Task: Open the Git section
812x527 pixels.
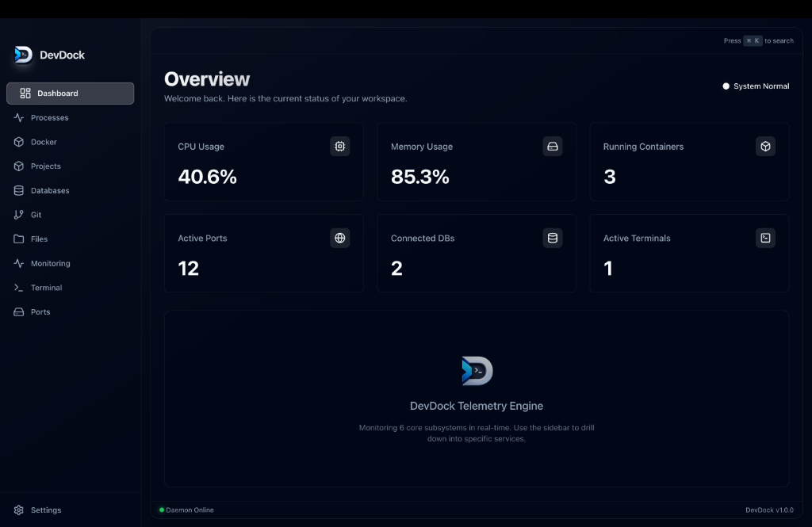Action: click(36, 215)
